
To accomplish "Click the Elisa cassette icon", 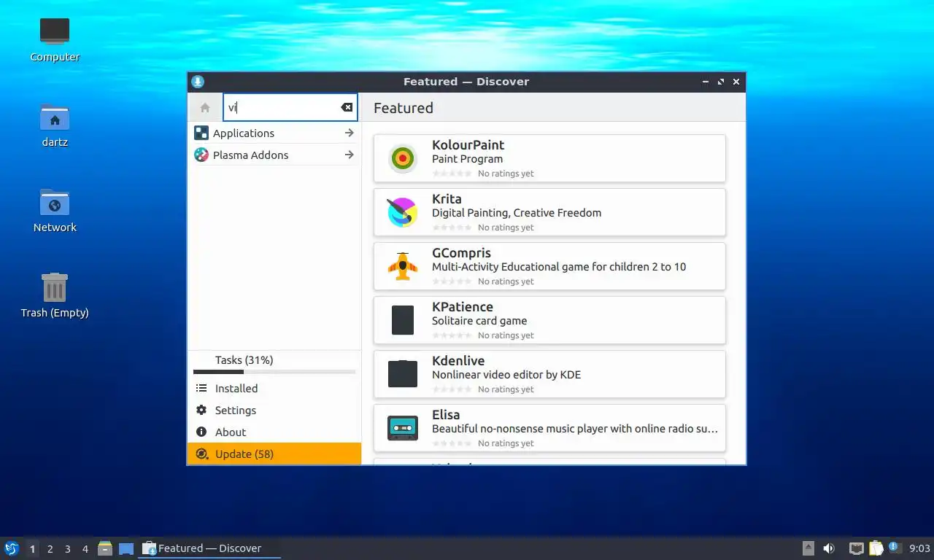I will [x=402, y=428].
